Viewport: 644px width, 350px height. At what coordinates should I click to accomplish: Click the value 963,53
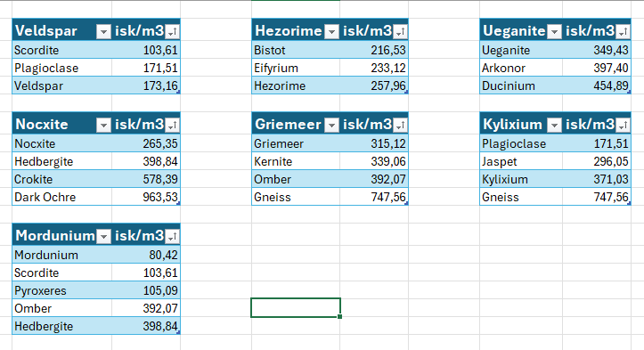[x=146, y=197]
